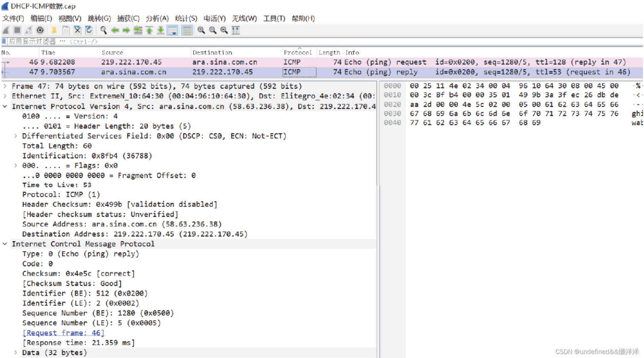Click the restart current capture icon

click(x=29, y=31)
